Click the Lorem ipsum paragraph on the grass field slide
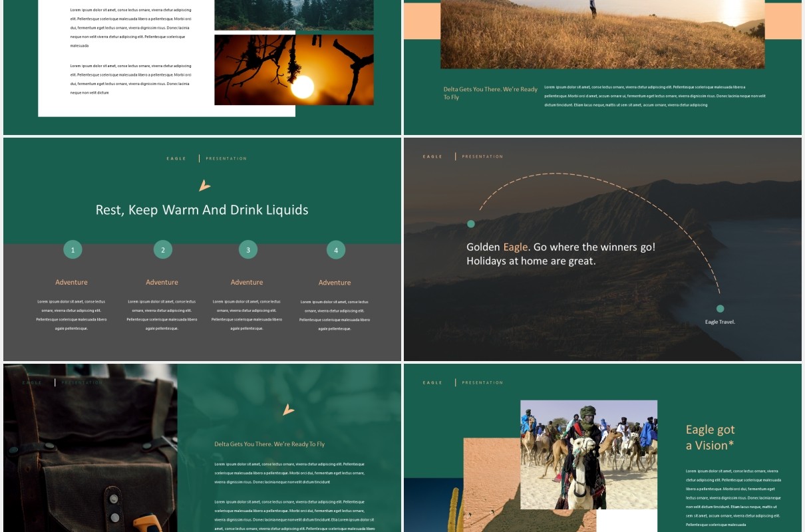This screenshot has width=805, height=532. [655, 96]
